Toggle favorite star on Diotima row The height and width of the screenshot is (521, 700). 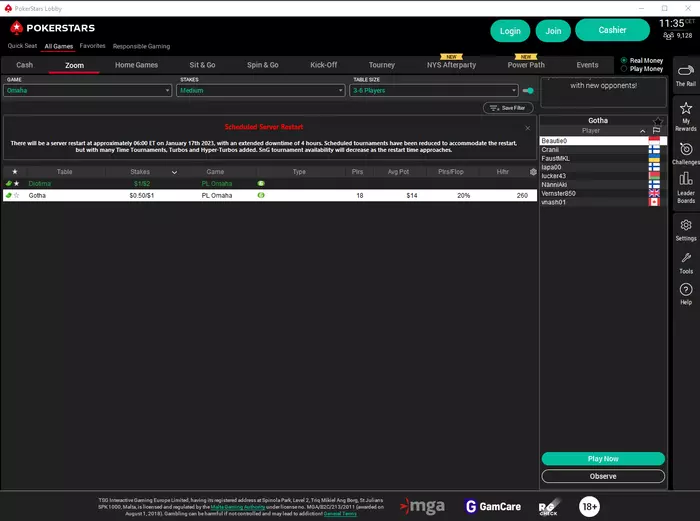[17, 183]
